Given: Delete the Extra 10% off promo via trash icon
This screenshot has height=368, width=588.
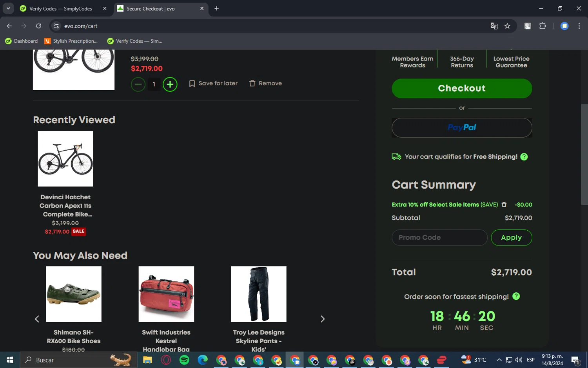Looking at the screenshot, I should point(504,205).
